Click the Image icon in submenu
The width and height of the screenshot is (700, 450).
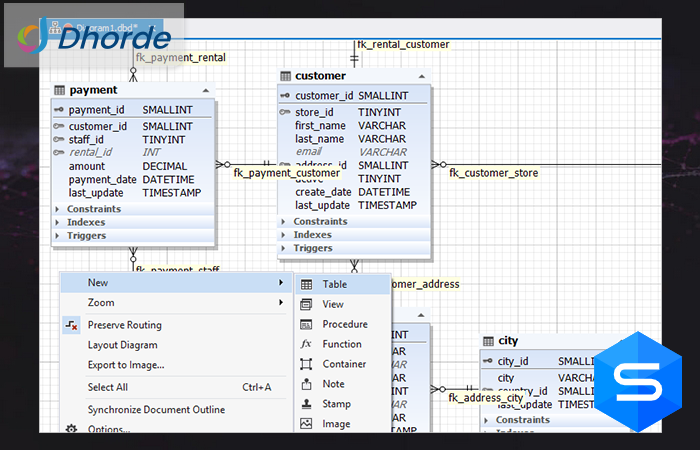[306, 424]
